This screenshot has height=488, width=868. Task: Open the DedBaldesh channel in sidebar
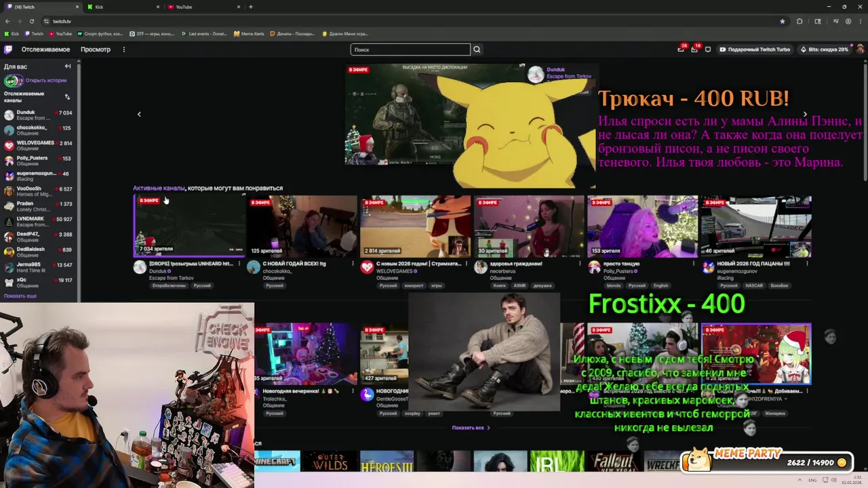pos(39,252)
